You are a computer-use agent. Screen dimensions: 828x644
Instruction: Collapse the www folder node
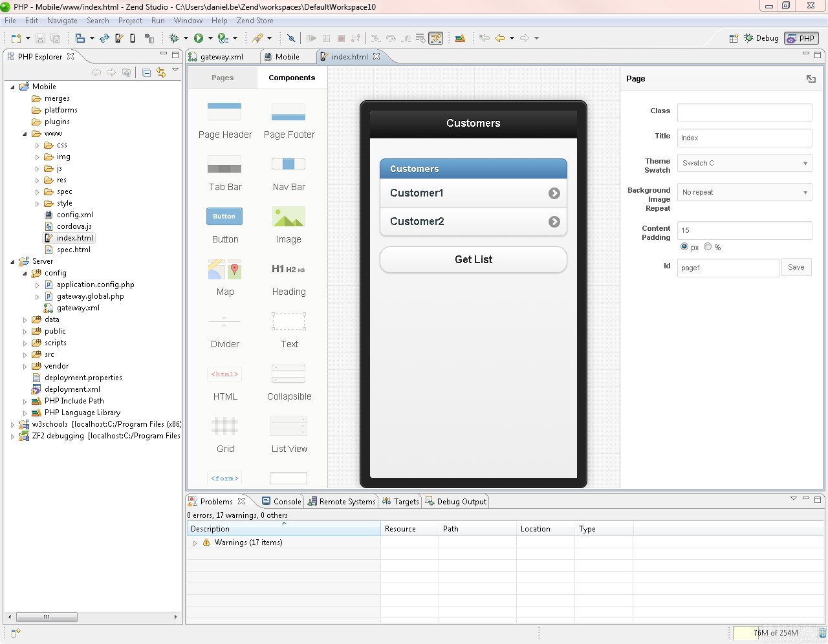pyautogui.click(x=25, y=134)
